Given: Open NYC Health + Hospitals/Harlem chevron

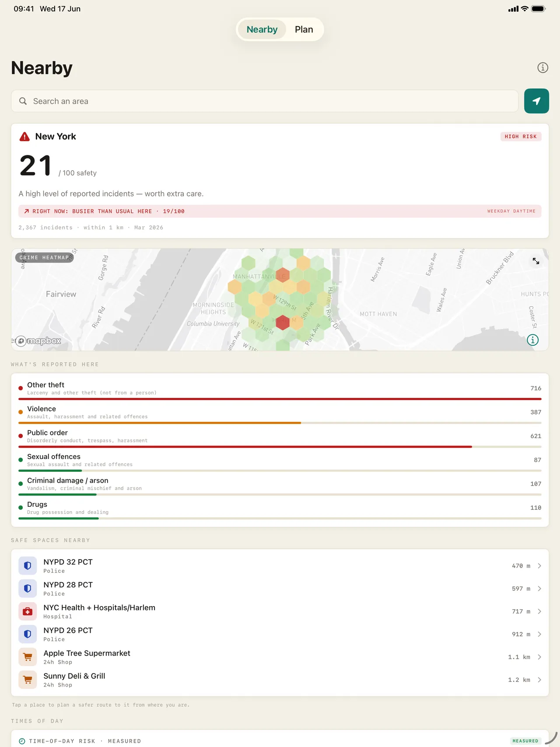Looking at the screenshot, I should coord(539,611).
